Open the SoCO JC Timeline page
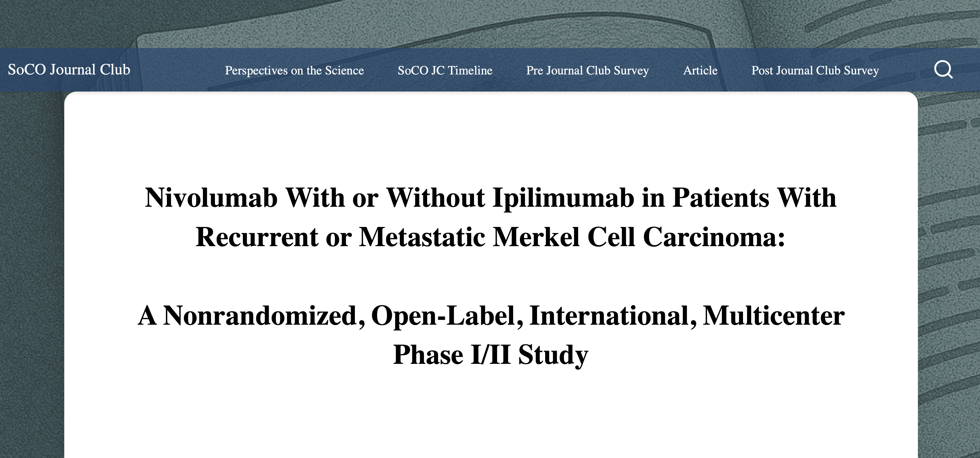The image size is (980, 458). tap(445, 70)
